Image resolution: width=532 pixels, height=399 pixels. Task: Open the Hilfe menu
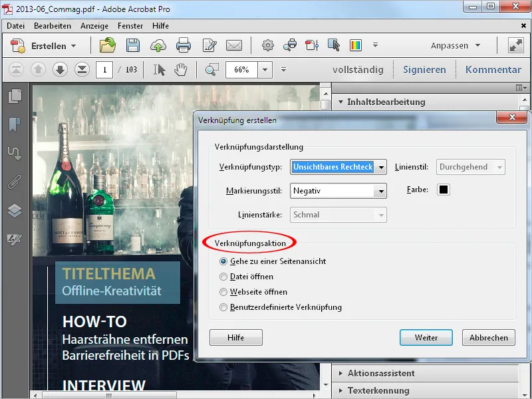tap(160, 26)
